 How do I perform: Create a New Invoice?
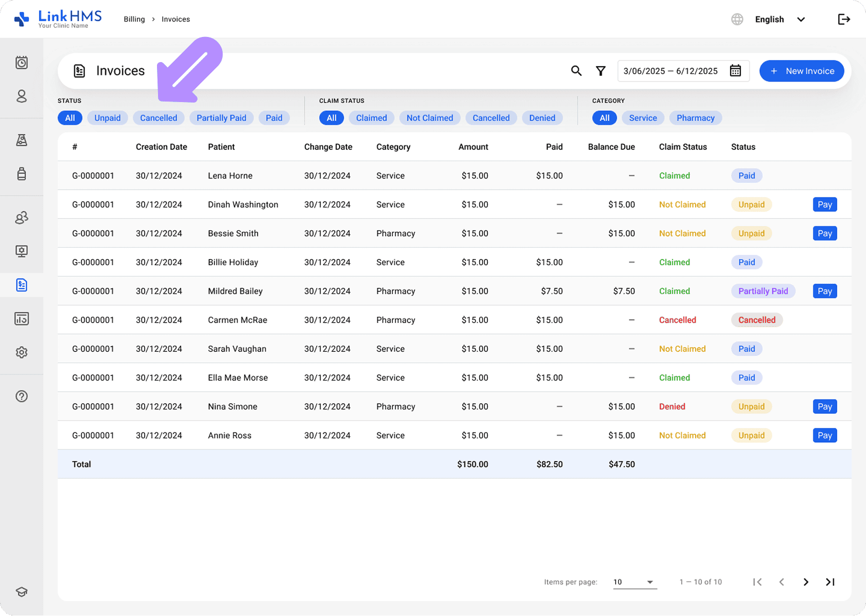click(x=801, y=71)
